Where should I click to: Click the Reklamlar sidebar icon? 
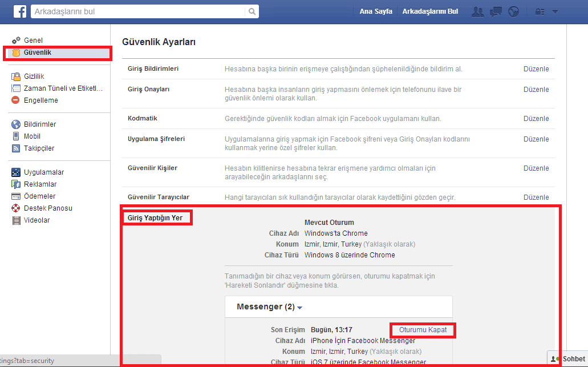(16, 184)
